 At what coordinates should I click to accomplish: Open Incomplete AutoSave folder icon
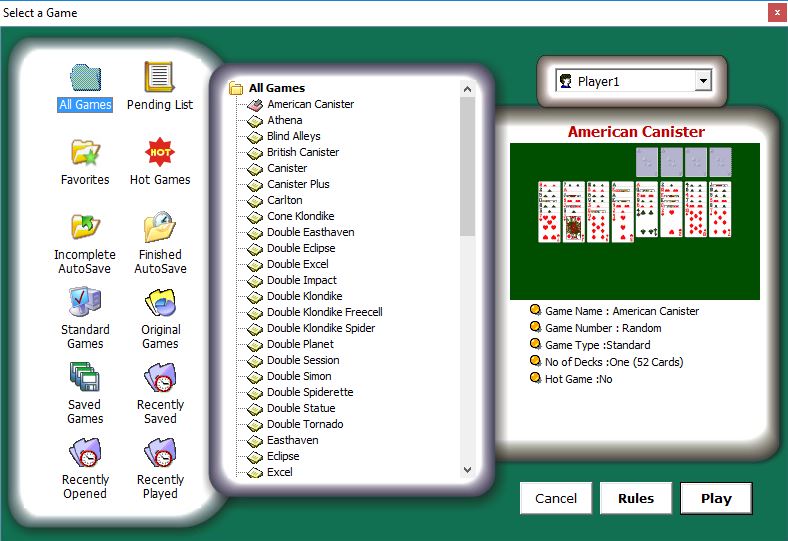pos(85,227)
